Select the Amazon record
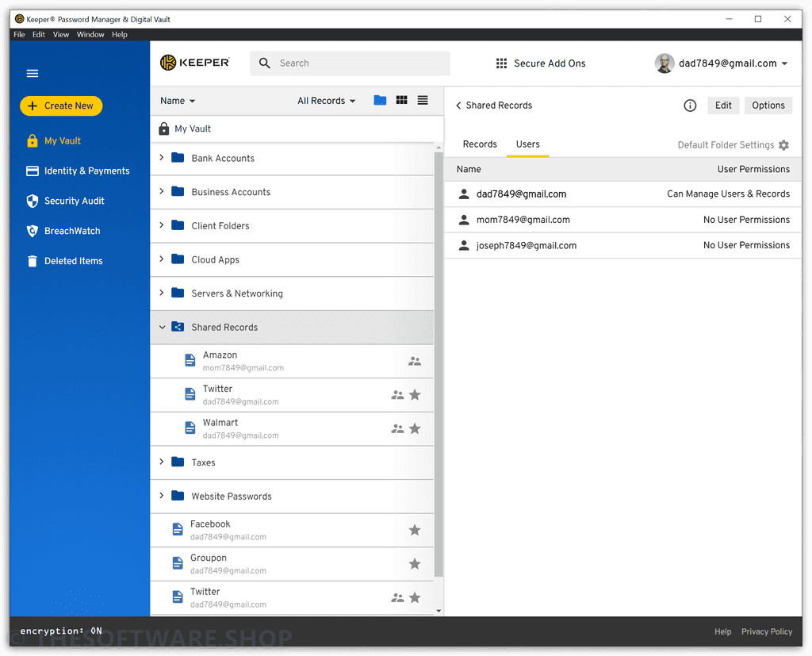This screenshot has height=656, width=812. [x=292, y=361]
